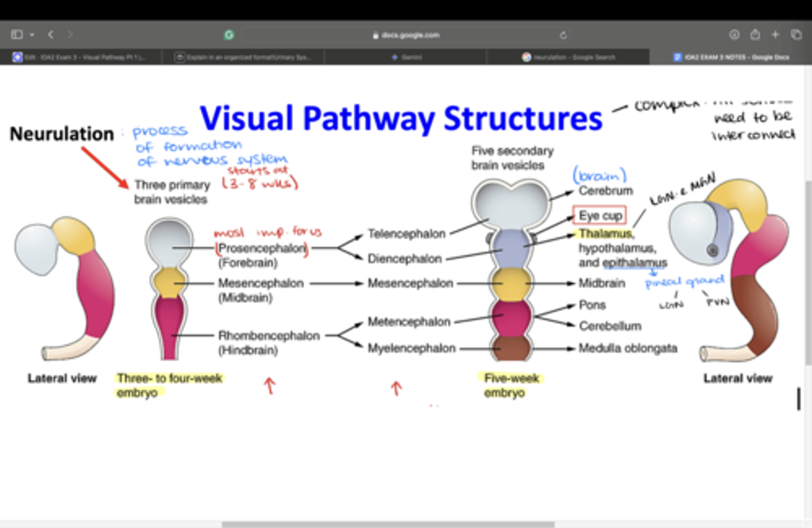Click the 'Three primary brain vesicles' label
The image size is (812, 528).
(x=171, y=192)
